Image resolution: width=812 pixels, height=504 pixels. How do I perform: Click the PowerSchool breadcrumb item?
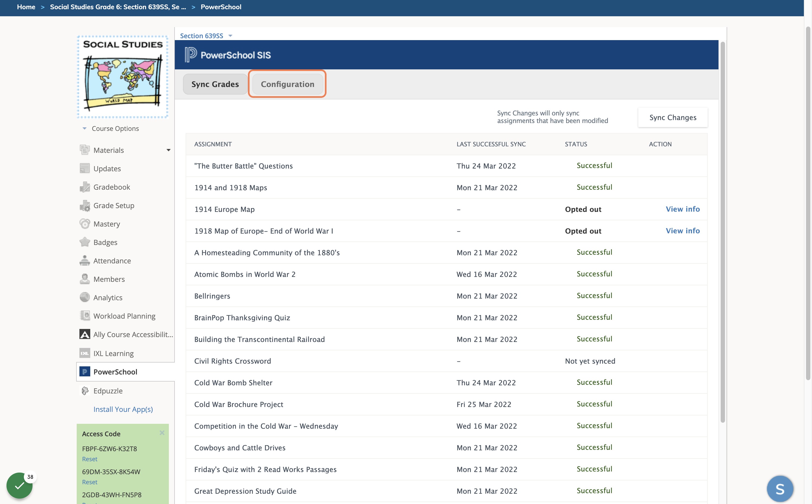coord(221,7)
